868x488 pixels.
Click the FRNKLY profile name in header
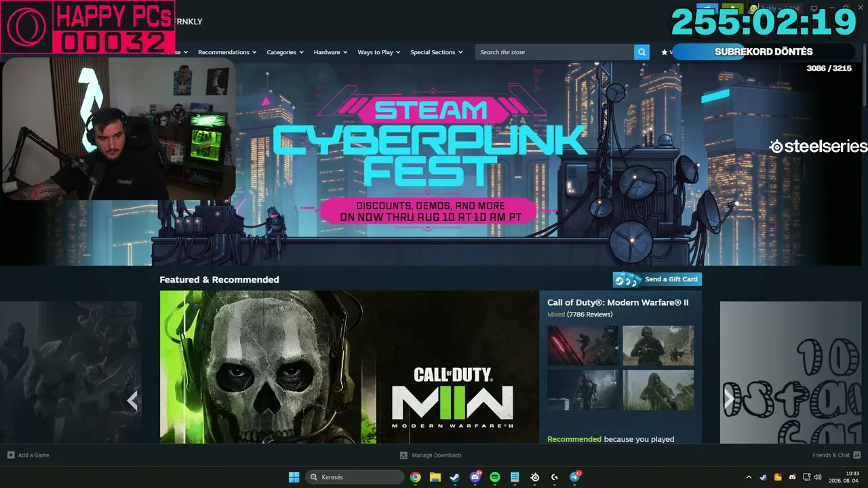coord(188,21)
